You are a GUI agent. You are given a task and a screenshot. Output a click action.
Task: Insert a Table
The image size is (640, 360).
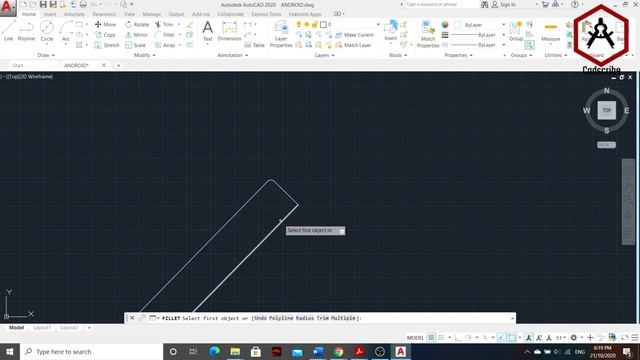(x=255, y=45)
